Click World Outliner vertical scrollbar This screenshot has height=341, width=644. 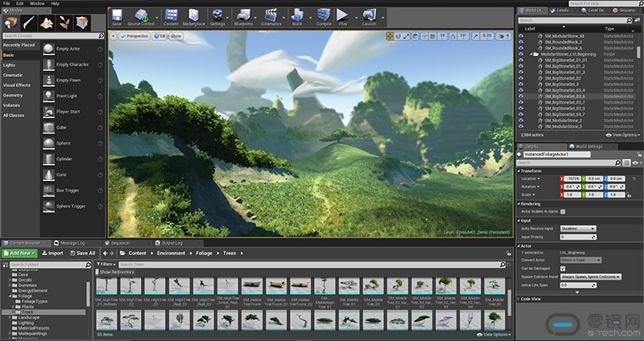(638, 52)
